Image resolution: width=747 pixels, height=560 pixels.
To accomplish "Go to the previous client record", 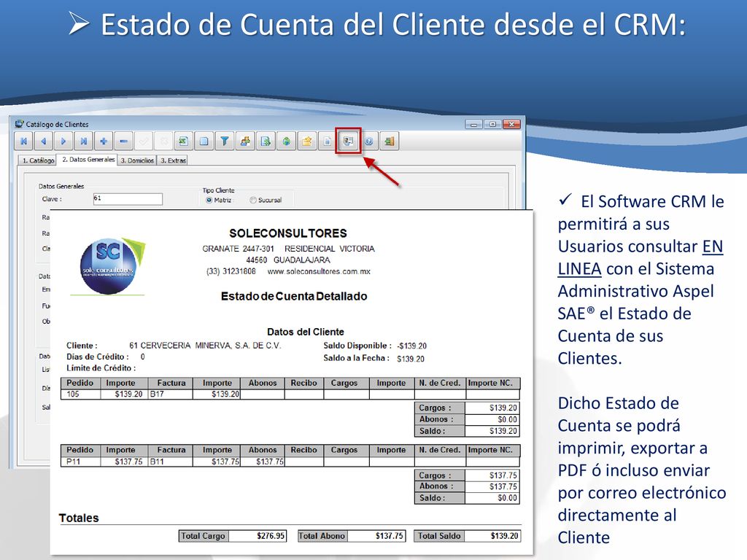I will pos(44,141).
